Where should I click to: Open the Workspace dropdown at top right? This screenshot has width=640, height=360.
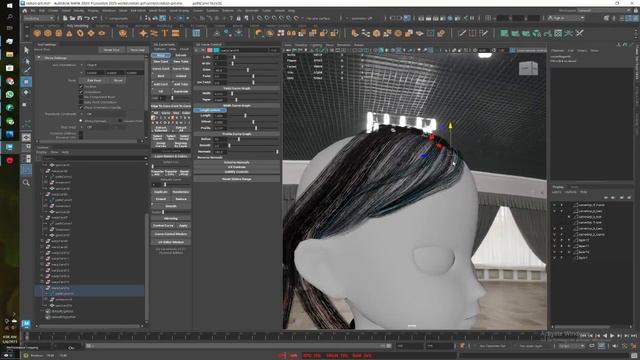(x=604, y=11)
